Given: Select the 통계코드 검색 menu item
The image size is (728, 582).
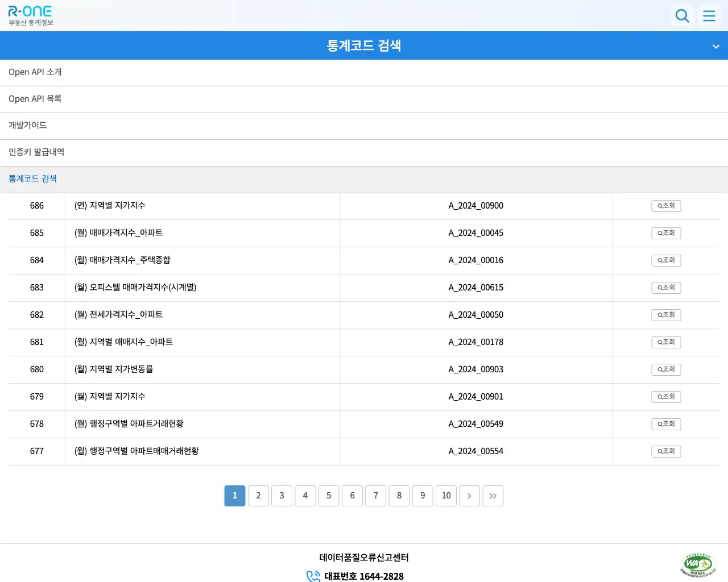Looking at the screenshot, I should pos(364,180).
